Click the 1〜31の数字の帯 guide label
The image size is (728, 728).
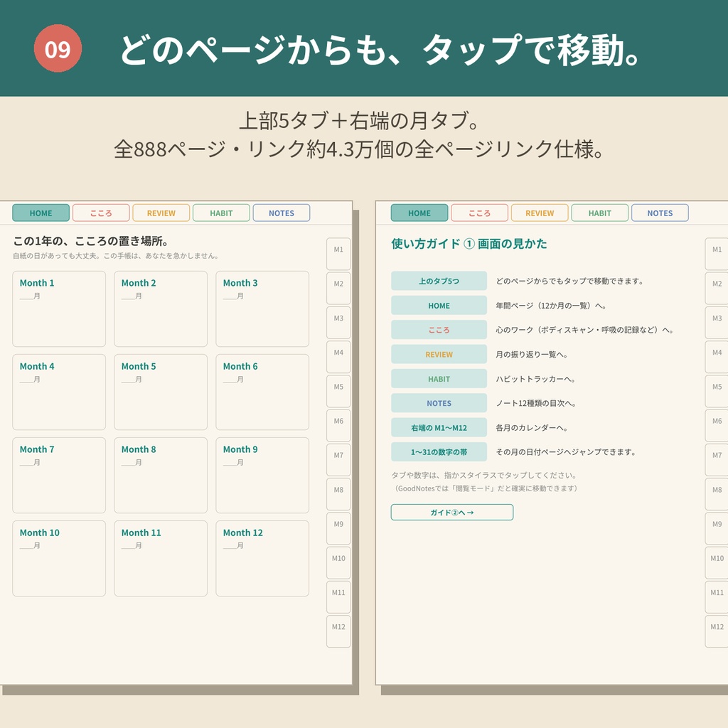point(439,452)
